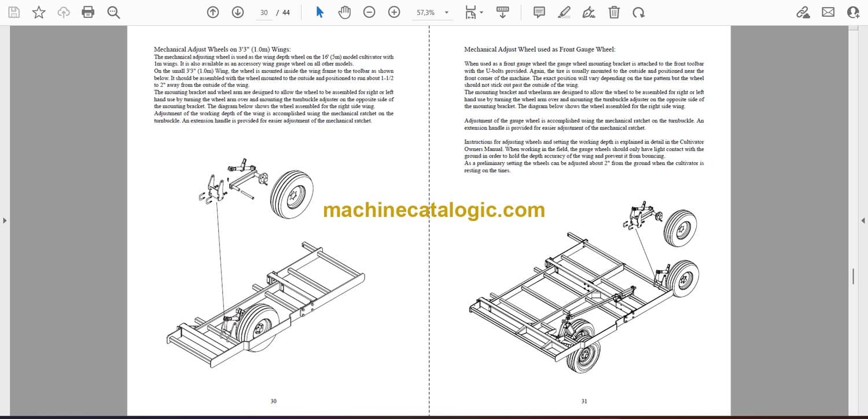This screenshot has width=868, height=419.
Task: Click the heading "Mechanical Adjust Wheels on 3'3" (1.0m) Wings:"
Action: tap(222, 50)
